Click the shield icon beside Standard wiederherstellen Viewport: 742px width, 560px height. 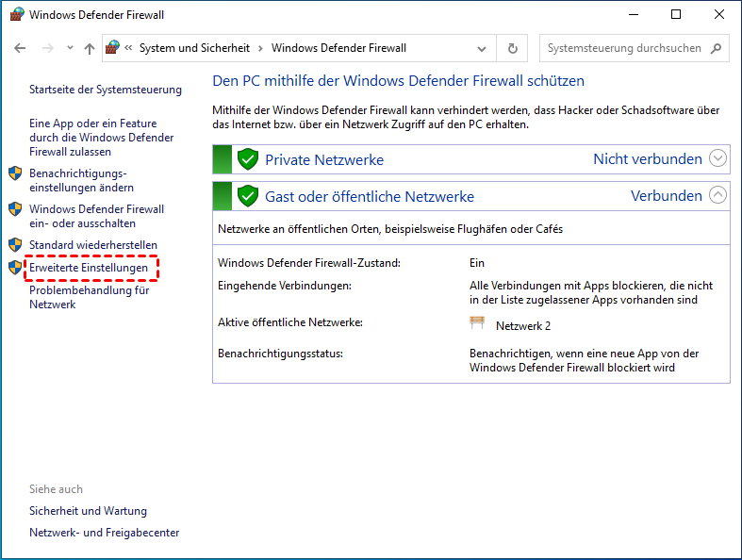point(15,245)
